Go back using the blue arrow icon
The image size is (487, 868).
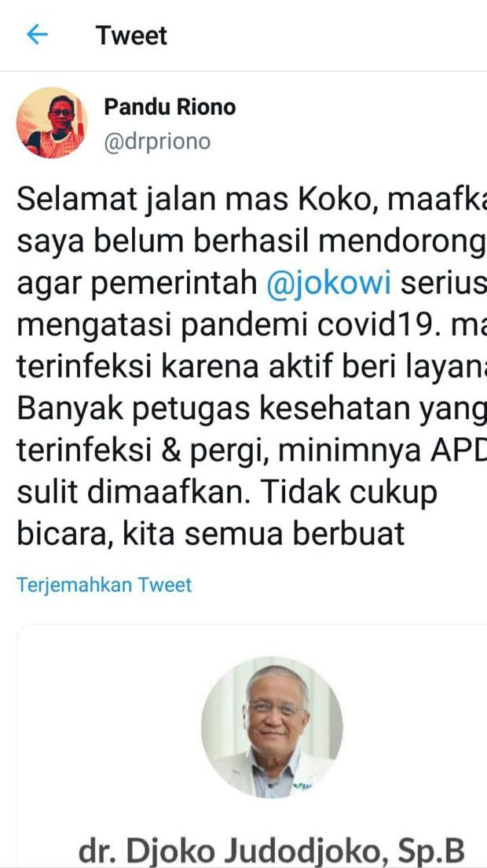pyautogui.click(x=37, y=35)
